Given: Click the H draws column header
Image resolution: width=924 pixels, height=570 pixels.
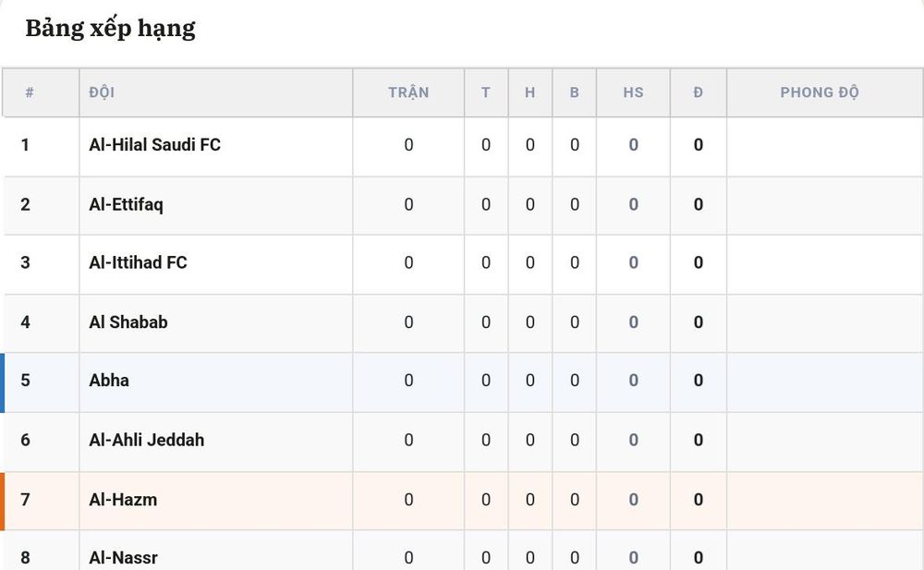Looking at the screenshot, I should (529, 92).
